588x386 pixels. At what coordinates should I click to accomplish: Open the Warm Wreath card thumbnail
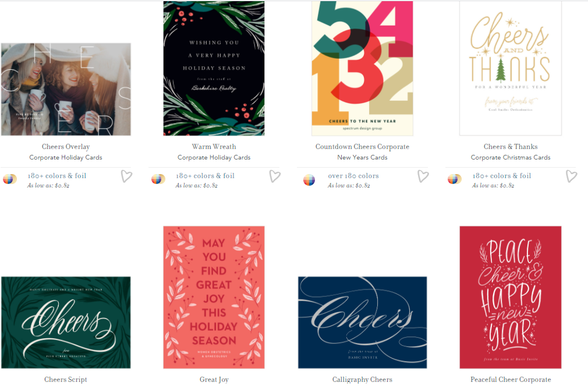(x=214, y=68)
